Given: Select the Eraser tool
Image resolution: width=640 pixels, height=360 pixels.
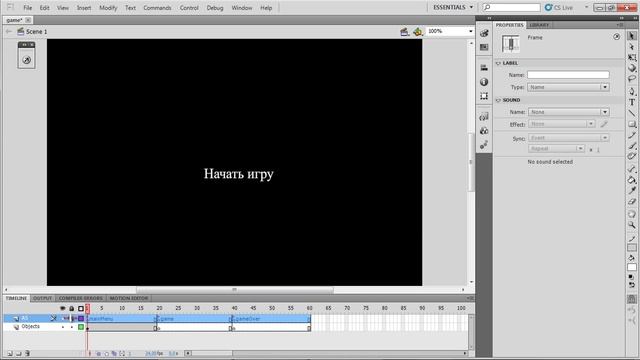Looking at the screenshot, I should [631, 201].
